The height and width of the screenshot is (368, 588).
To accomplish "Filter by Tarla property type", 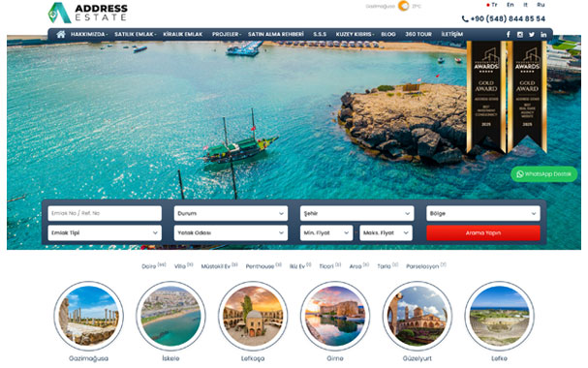I will pos(387,265).
